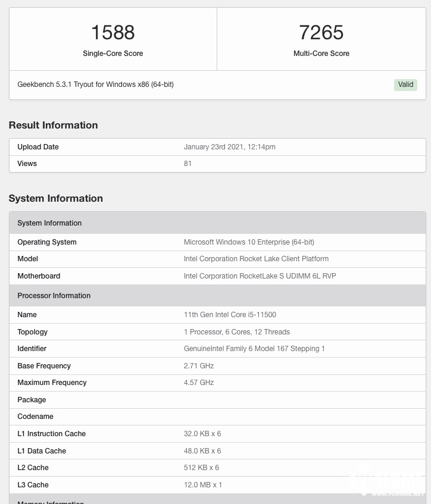Click the RocketLake S UDIMM 6L RVP motherboard
431x504 pixels.
(x=260, y=276)
